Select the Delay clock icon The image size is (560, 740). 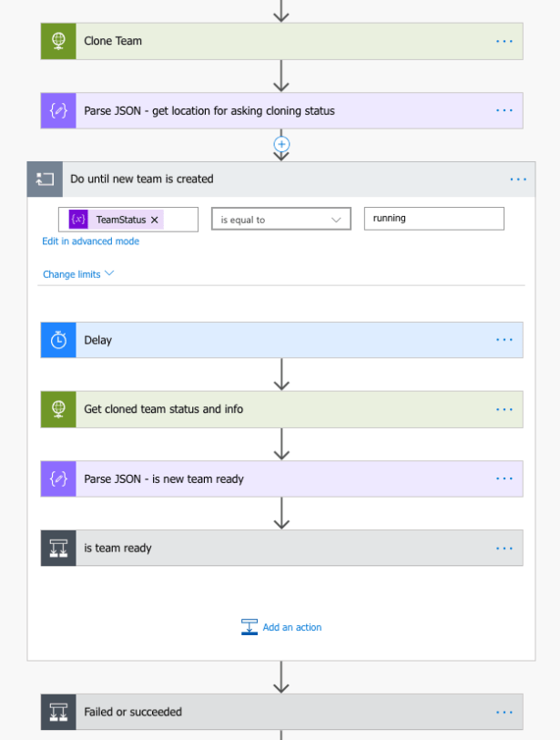(x=57, y=340)
